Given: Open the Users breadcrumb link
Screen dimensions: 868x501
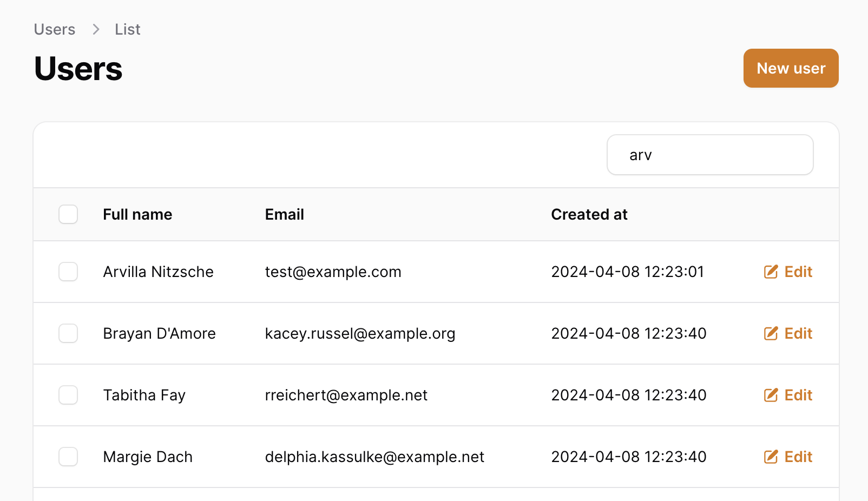Looking at the screenshot, I should (55, 29).
